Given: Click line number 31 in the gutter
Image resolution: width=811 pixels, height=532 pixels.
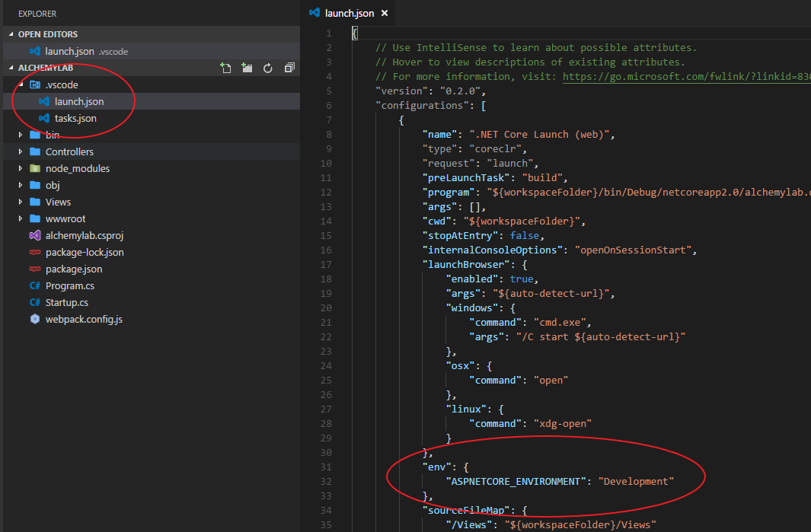Looking at the screenshot, I should 326,467.
